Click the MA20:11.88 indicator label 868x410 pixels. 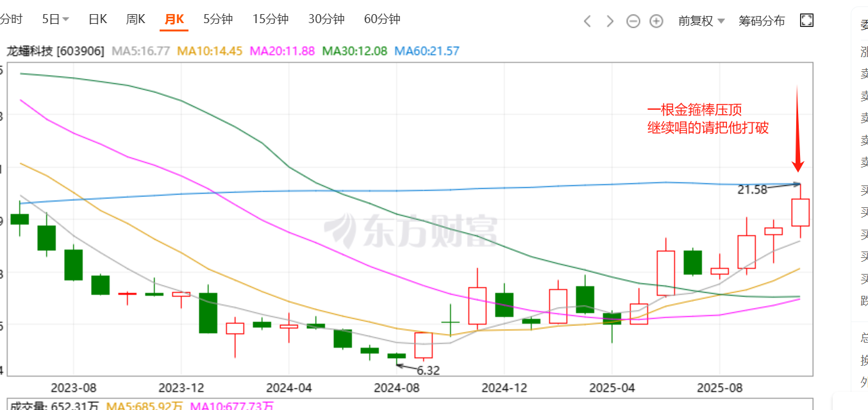pyautogui.click(x=282, y=51)
